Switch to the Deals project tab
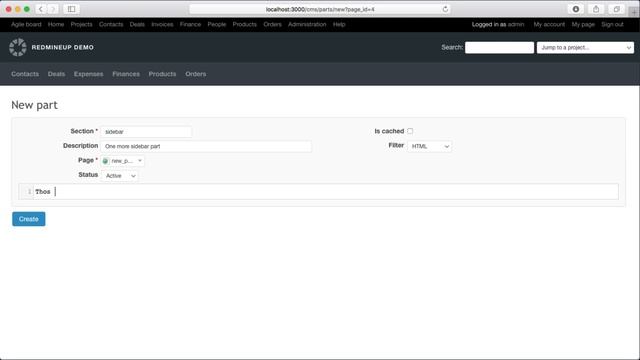Image resolution: width=640 pixels, height=360 pixels. [x=56, y=74]
